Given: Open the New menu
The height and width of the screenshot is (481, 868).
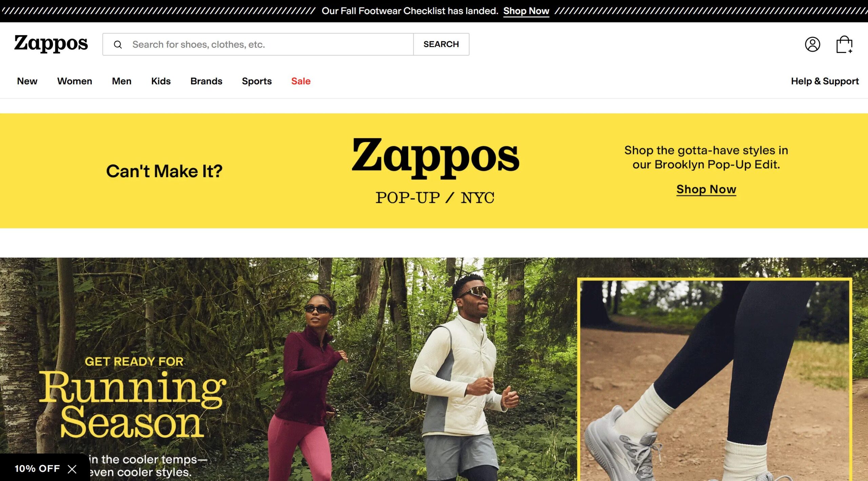Looking at the screenshot, I should 27,81.
